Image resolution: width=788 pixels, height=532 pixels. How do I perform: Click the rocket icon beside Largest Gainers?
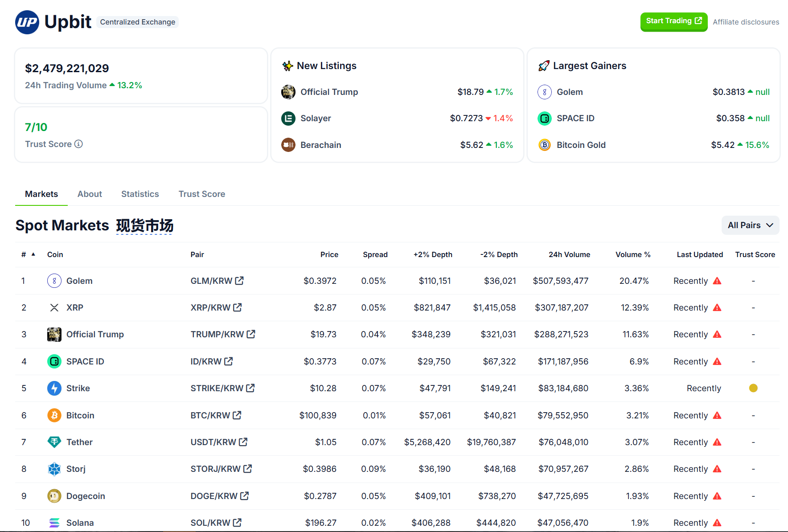pos(544,65)
